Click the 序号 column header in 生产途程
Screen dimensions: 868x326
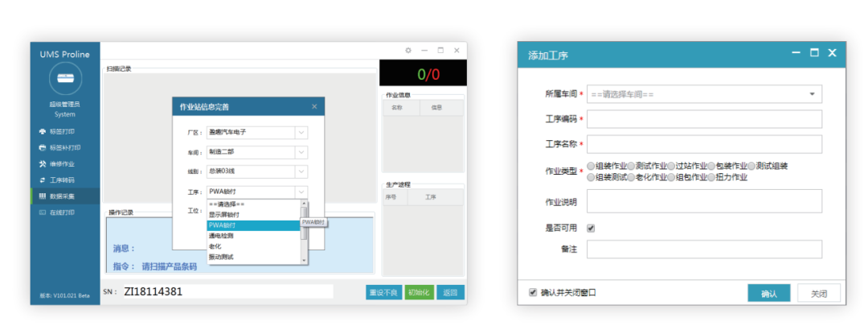(395, 197)
